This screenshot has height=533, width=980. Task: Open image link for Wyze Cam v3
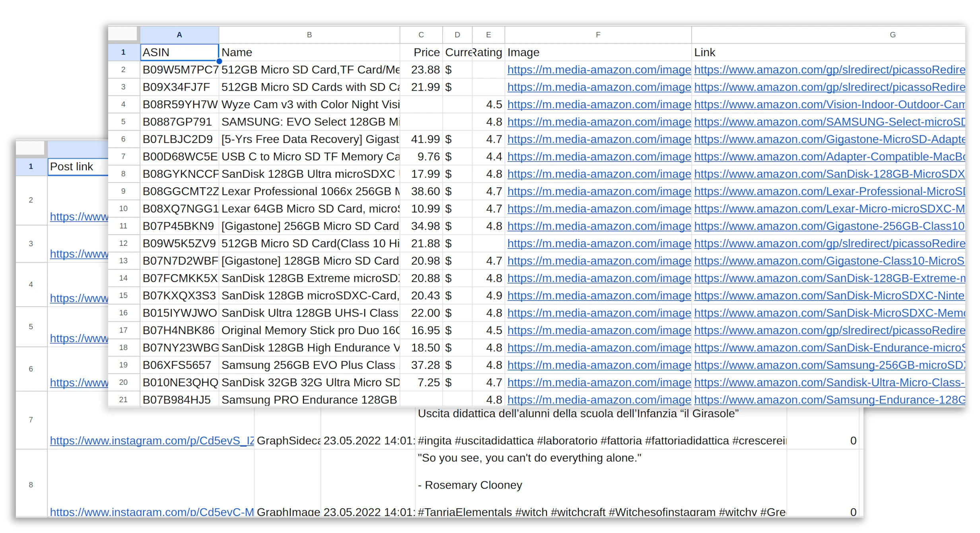point(599,105)
